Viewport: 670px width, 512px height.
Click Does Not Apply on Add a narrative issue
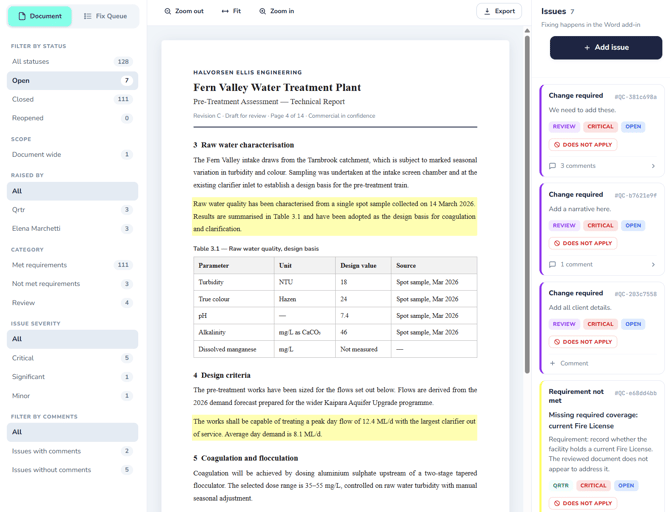[x=583, y=243]
